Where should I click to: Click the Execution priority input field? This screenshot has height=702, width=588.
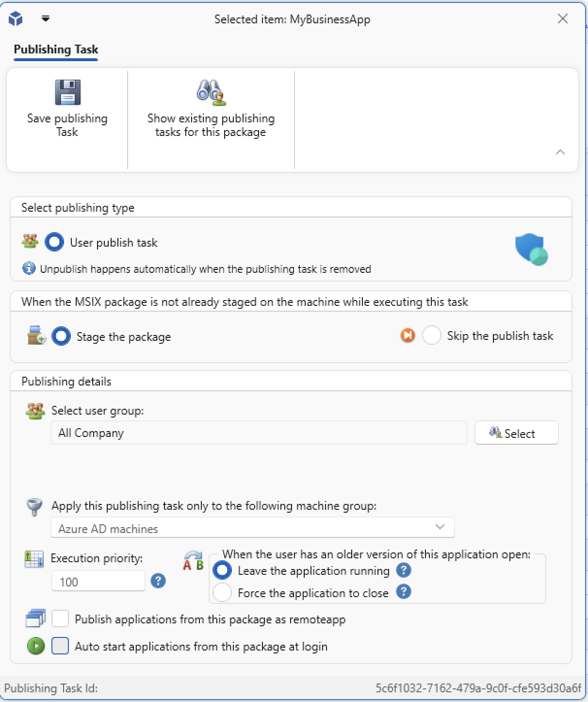tap(98, 581)
